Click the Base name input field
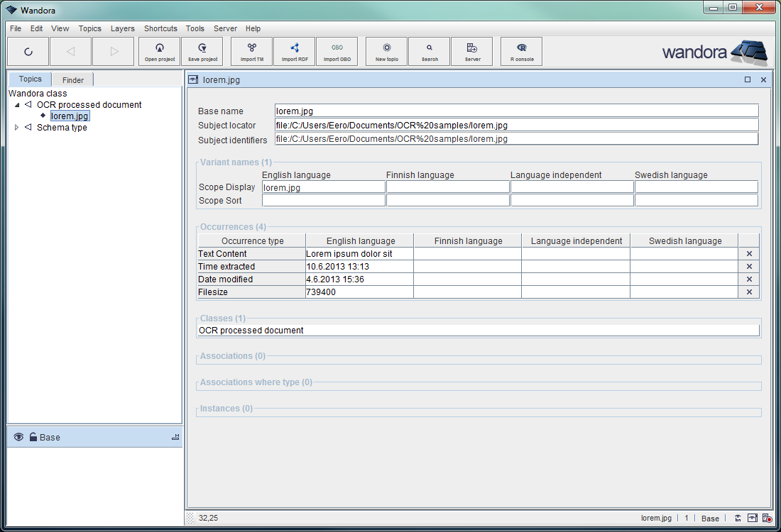This screenshot has height=532, width=781. point(516,111)
